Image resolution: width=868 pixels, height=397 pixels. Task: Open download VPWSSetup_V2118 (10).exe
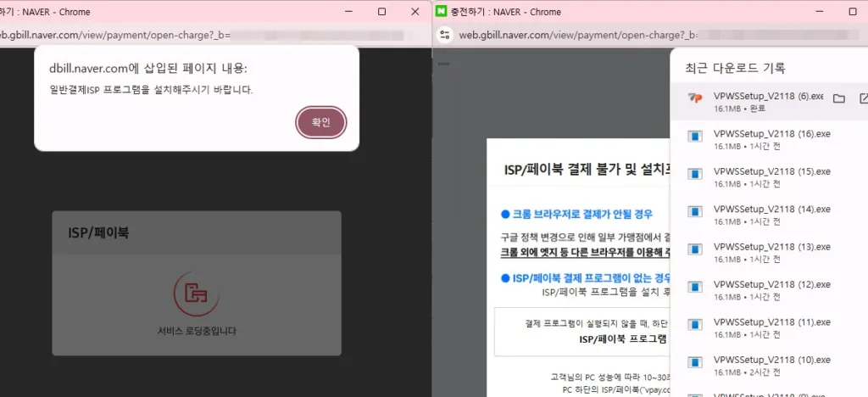tap(771, 360)
